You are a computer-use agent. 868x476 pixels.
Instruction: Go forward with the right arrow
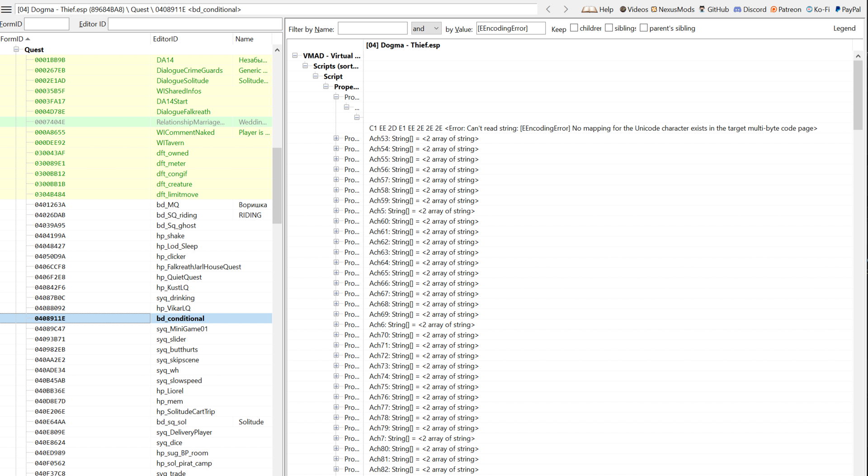[566, 9]
